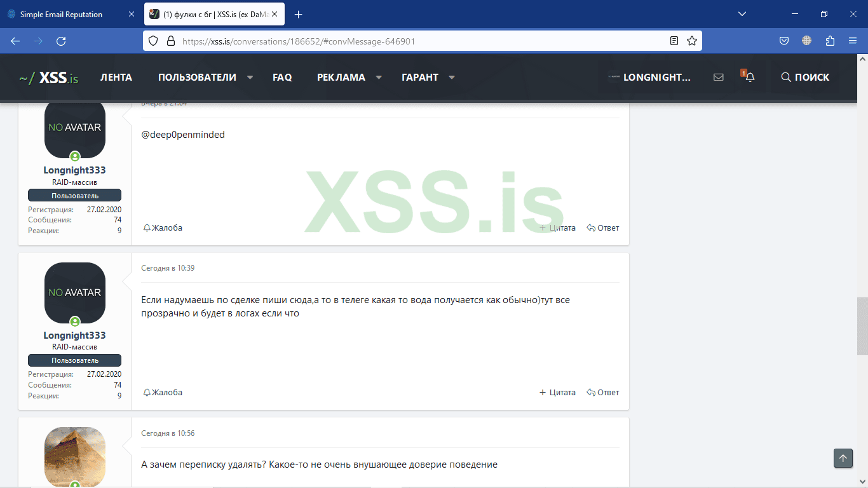Screen dimensions: 868x488
Task: Open the Pocket save icon
Action: pos(785,41)
